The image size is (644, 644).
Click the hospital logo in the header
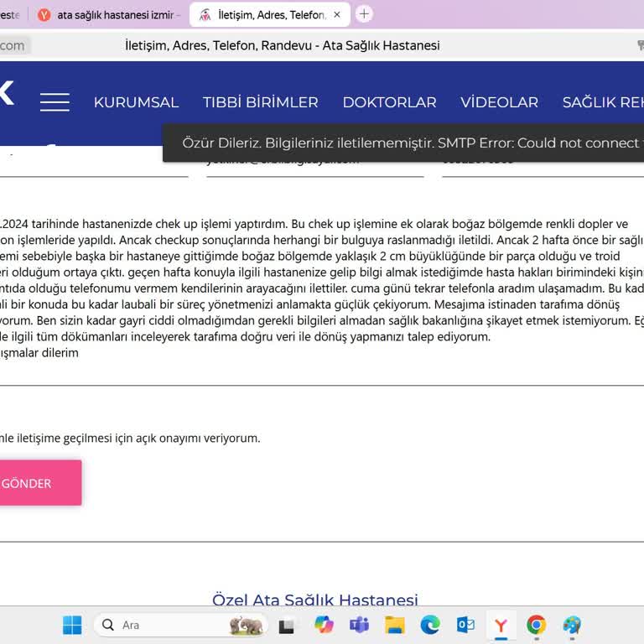point(7,92)
